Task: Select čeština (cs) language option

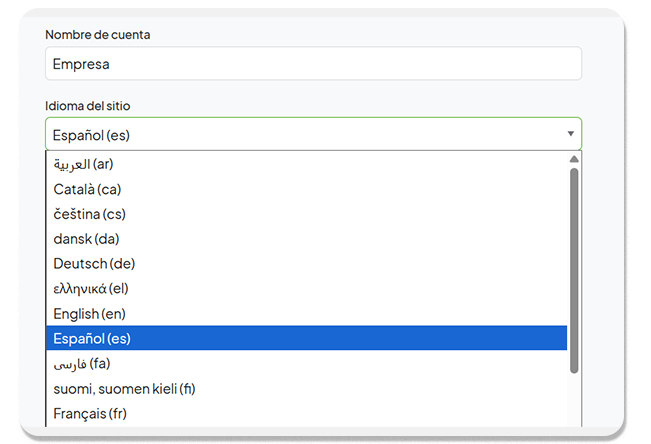Action: [90, 214]
